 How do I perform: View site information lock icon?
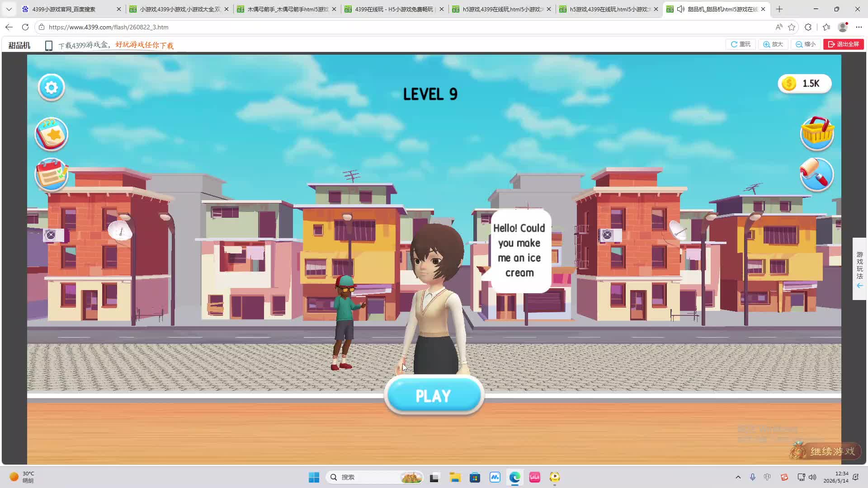(x=42, y=27)
